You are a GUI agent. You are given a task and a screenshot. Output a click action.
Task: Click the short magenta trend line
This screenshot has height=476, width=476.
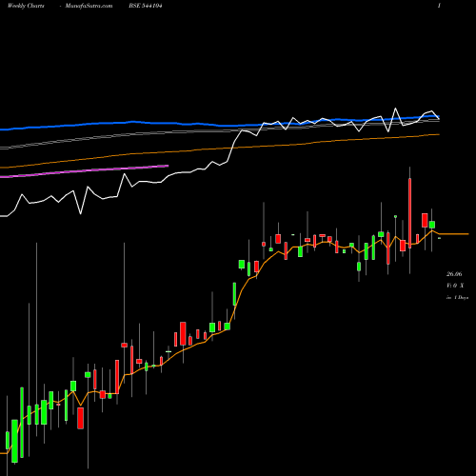(x=84, y=171)
